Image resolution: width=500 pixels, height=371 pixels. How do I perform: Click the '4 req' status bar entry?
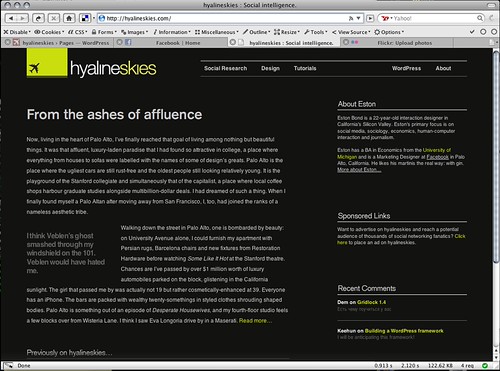tap(467, 366)
